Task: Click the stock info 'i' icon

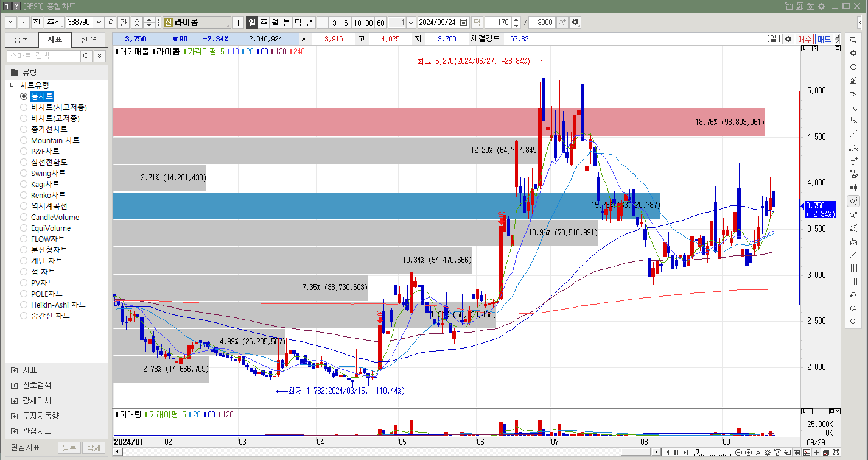Action: (238, 22)
